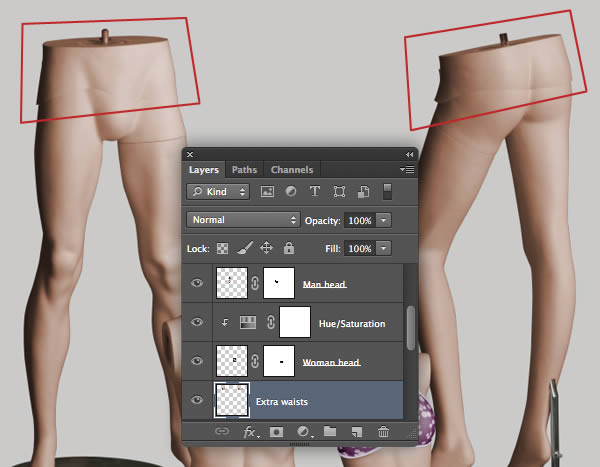Open the Opacity slider dropdown arrow

click(x=384, y=220)
